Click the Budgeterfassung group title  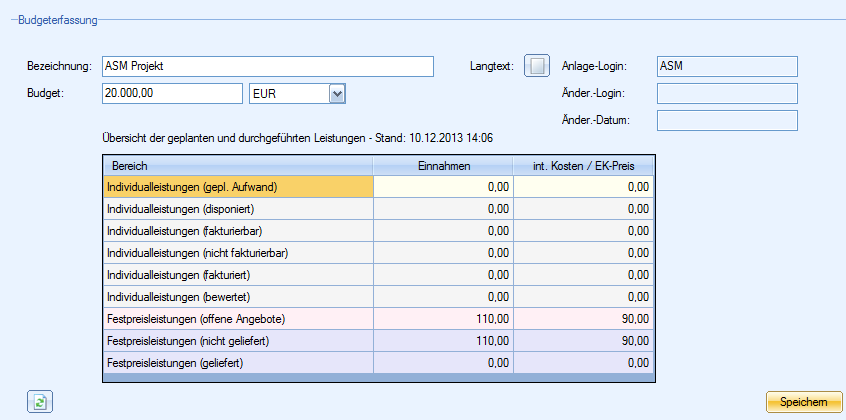tap(58, 21)
